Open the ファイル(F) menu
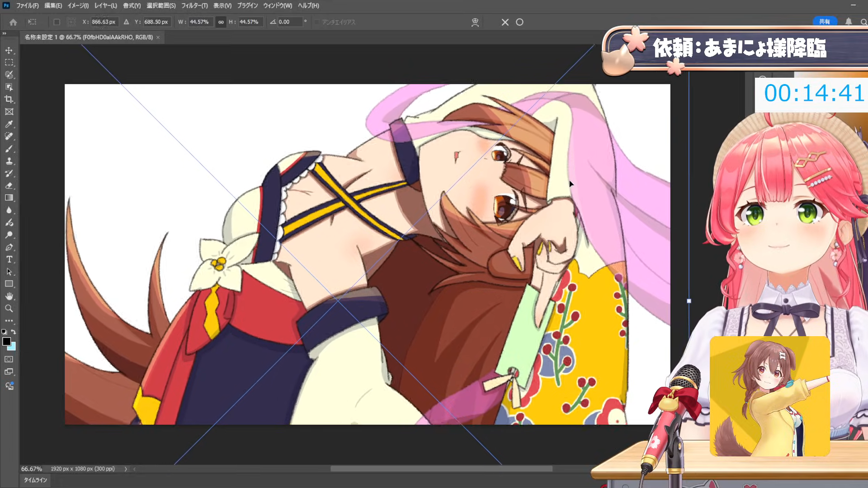Viewport: 868px width, 488px height. pos(27,5)
